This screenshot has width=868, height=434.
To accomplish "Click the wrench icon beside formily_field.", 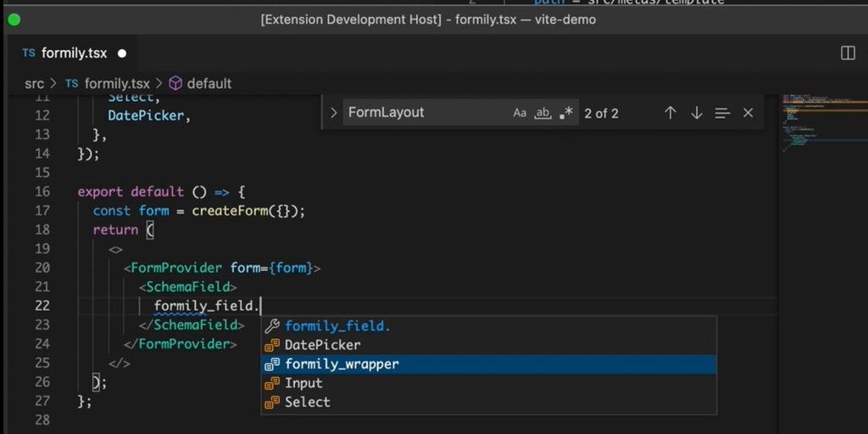I will [x=272, y=326].
